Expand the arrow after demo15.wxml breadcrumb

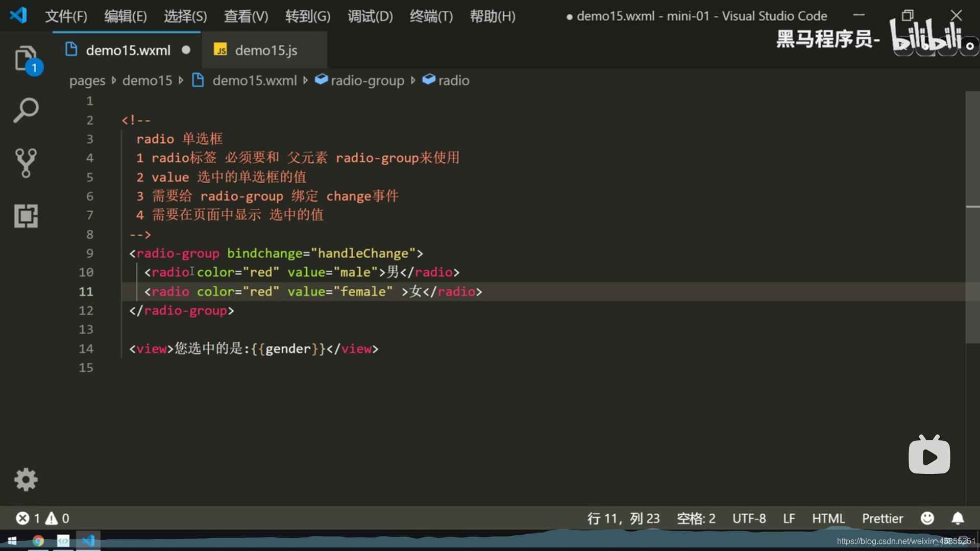305,81
